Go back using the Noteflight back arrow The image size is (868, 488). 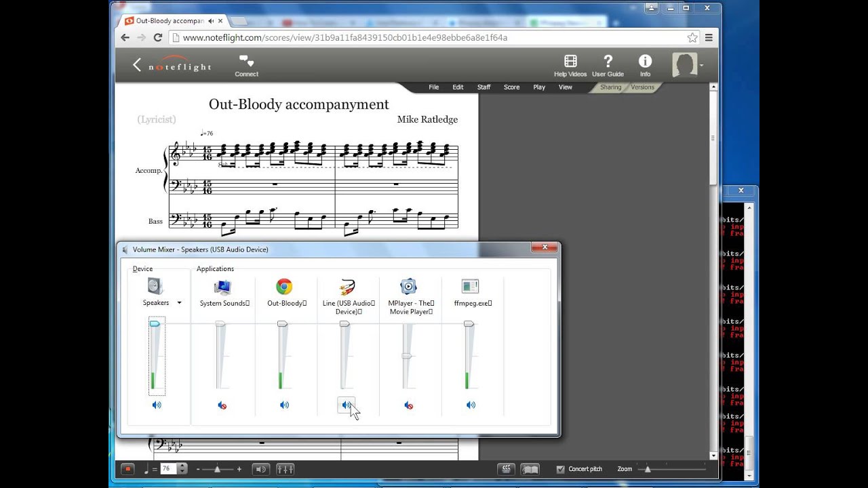click(x=137, y=64)
